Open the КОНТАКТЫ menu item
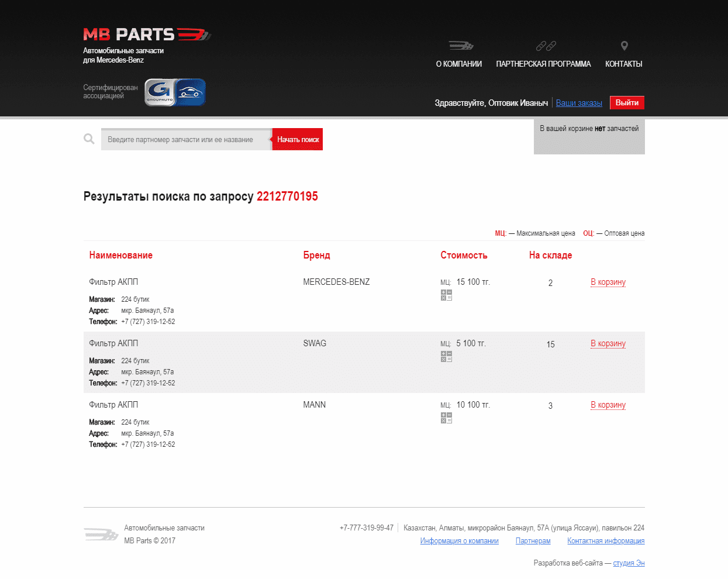Viewport: 728px width, 579px height. (x=624, y=64)
